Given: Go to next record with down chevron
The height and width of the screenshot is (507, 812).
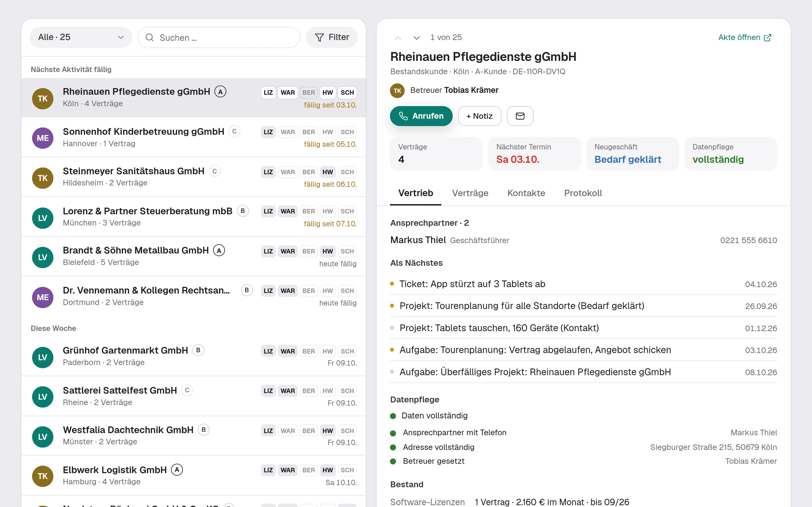Looking at the screenshot, I should point(416,38).
